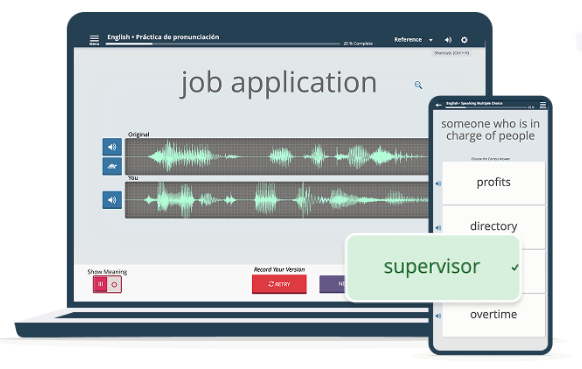
Task: Click the job application phrase text
Action: (x=279, y=83)
